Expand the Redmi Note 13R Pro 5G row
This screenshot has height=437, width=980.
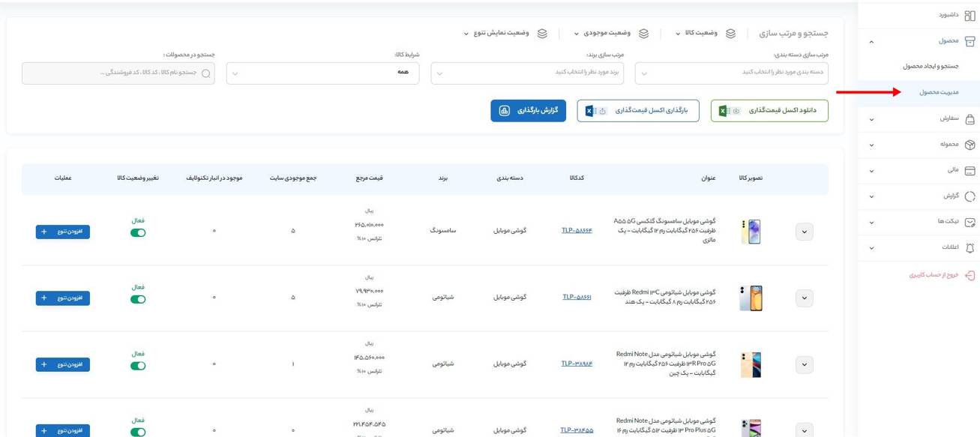click(805, 364)
